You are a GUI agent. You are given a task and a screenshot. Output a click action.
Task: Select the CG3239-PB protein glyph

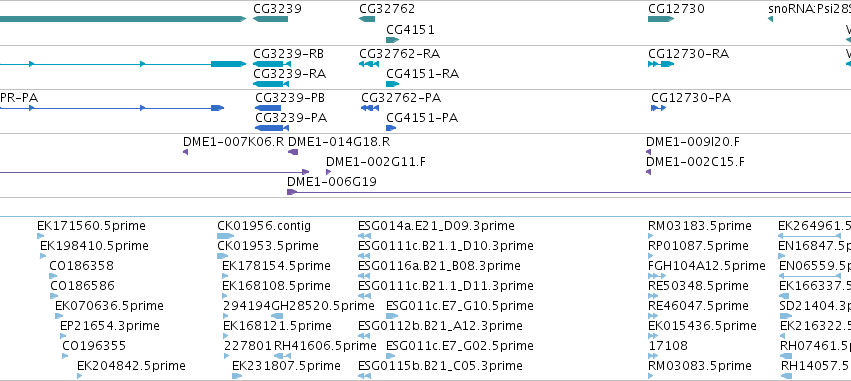click(268, 108)
